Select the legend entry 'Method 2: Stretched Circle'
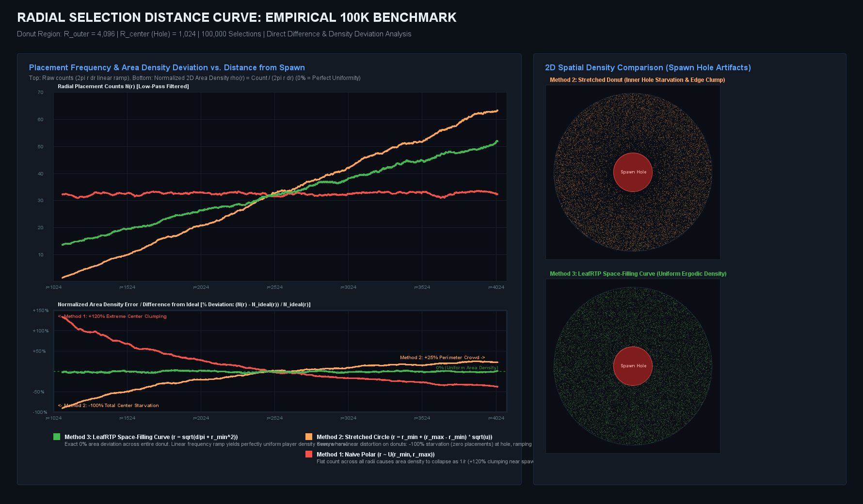Screen dimensions: 863x504 pyautogui.click(x=404, y=437)
